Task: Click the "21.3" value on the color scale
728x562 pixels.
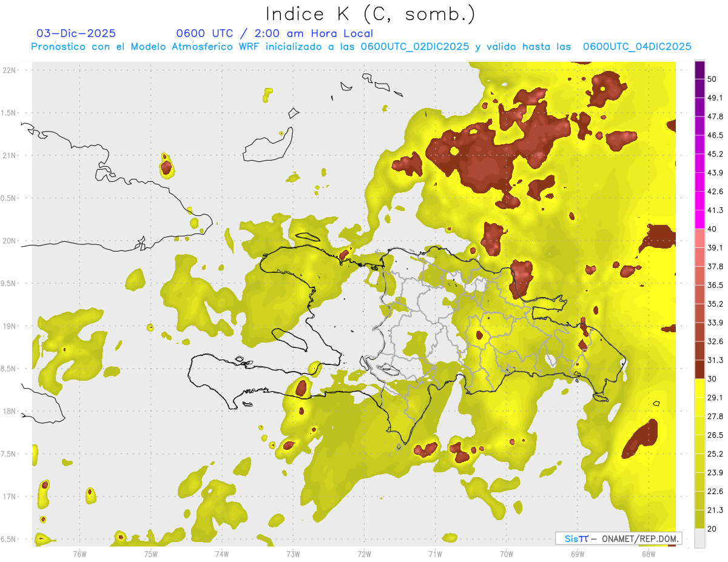Action: point(715,510)
